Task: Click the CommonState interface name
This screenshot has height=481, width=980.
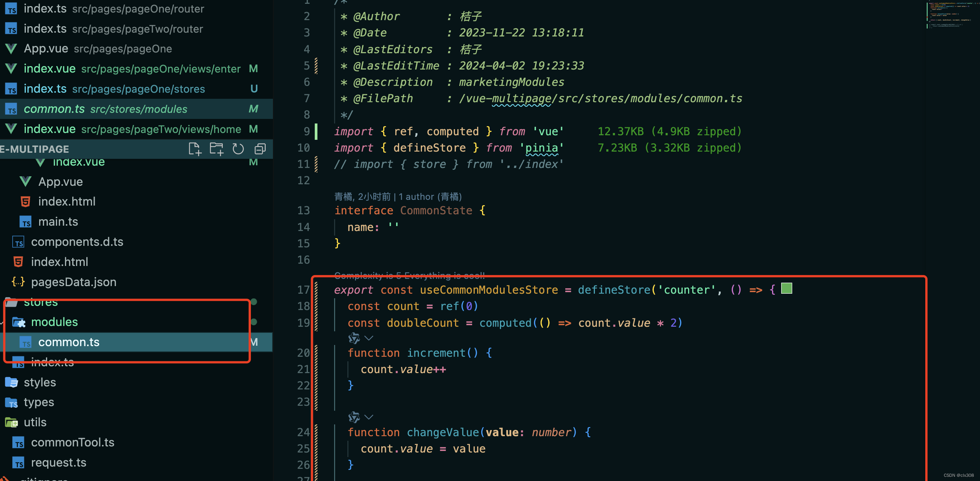Action: click(436, 210)
